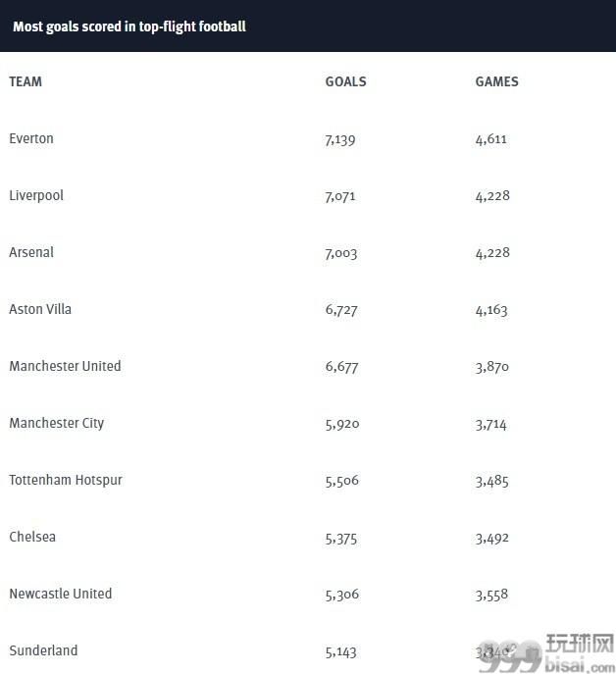The width and height of the screenshot is (616, 674).
Task: Select Manchester United team entry
Action: tap(65, 366)
